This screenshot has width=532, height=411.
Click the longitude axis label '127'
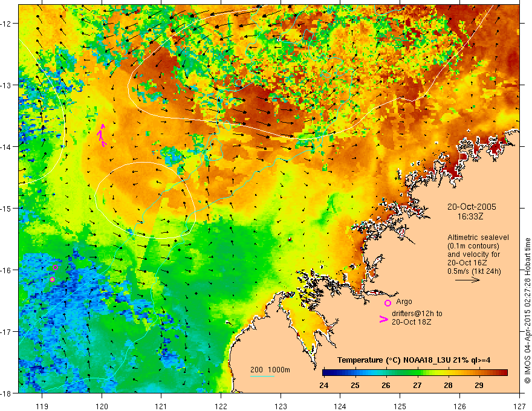click(x=519, y=406)
